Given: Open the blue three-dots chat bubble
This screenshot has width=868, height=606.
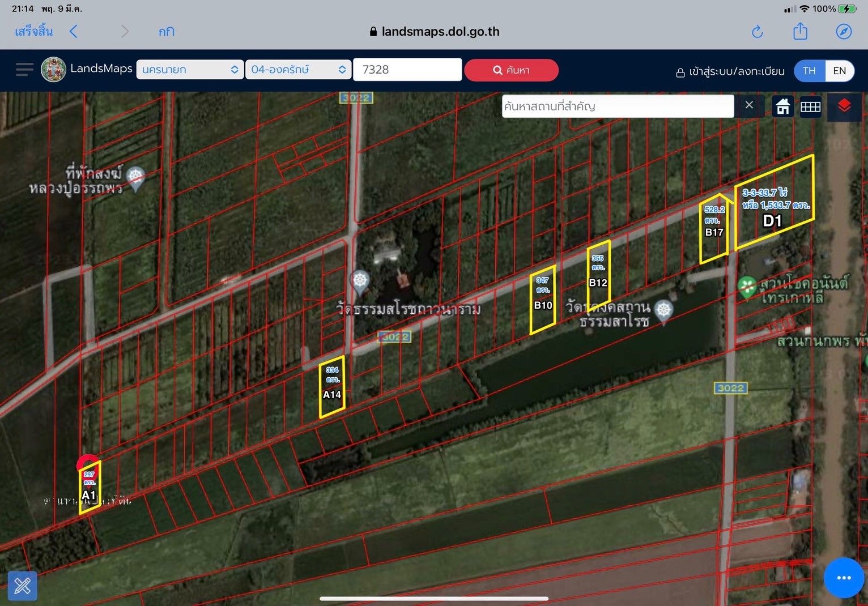Looking at the screenshot, I should 844,577.
